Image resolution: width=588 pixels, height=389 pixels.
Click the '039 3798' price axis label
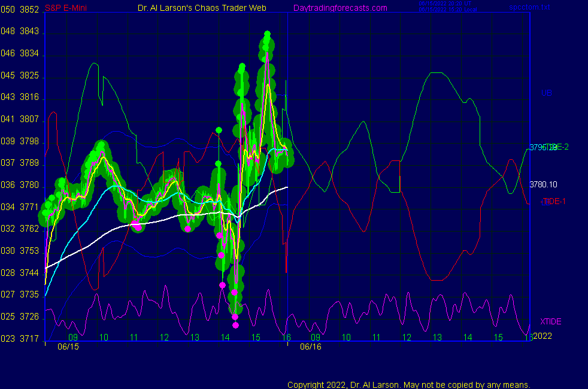[x=20, y=141]
